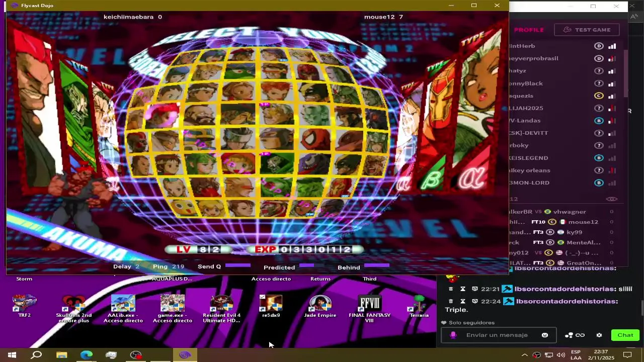Open network status icon in system tray
The width and height of the screenshot is (644, 362).
549,355
